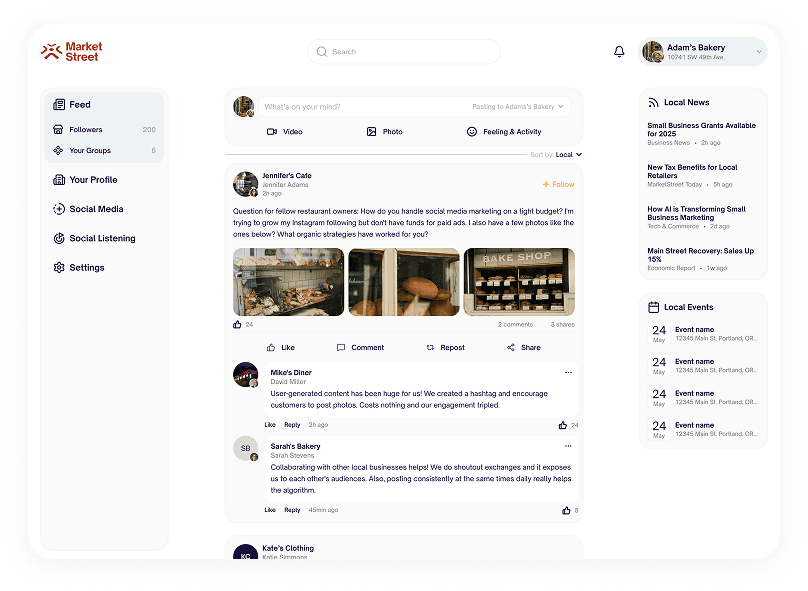Open Posting to Adam's Bakery dropdown
Image resolution: width=808 pixels, height=591 pixels.
[x=517, y=107]
